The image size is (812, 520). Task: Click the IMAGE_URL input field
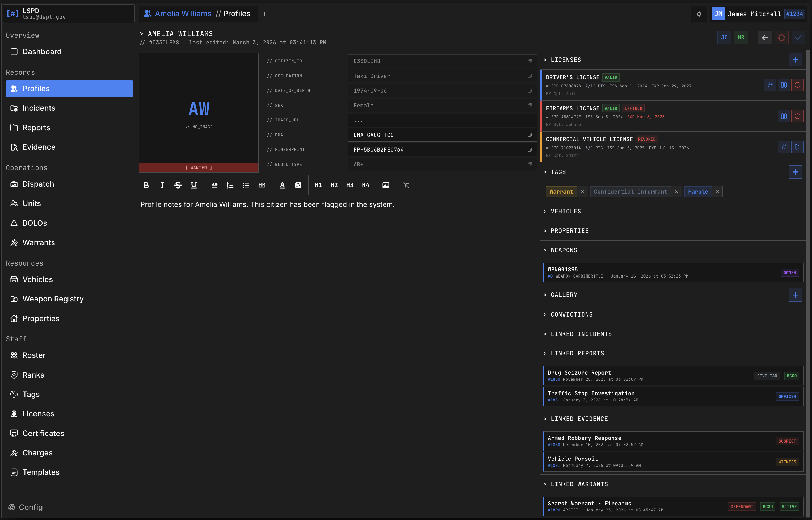(441, 120)
